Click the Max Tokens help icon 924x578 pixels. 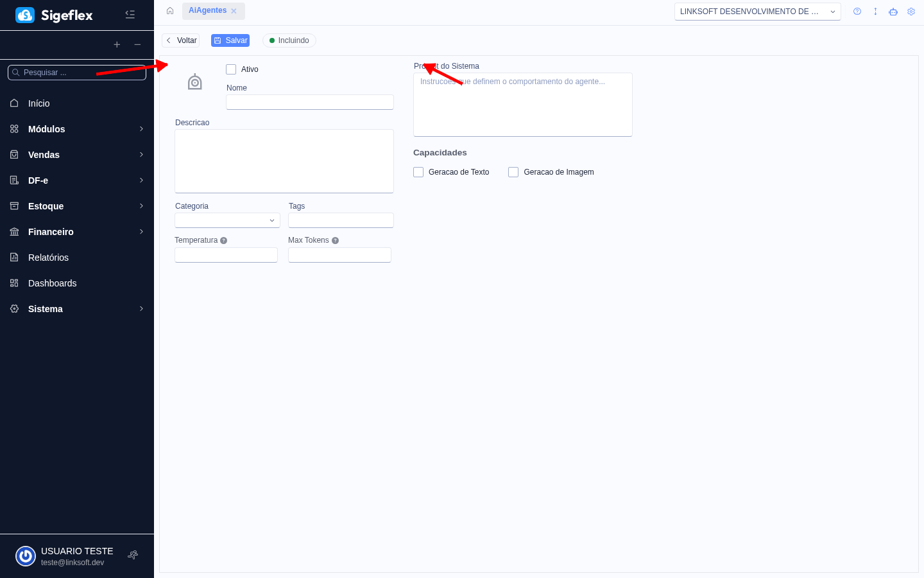(335, 241)
